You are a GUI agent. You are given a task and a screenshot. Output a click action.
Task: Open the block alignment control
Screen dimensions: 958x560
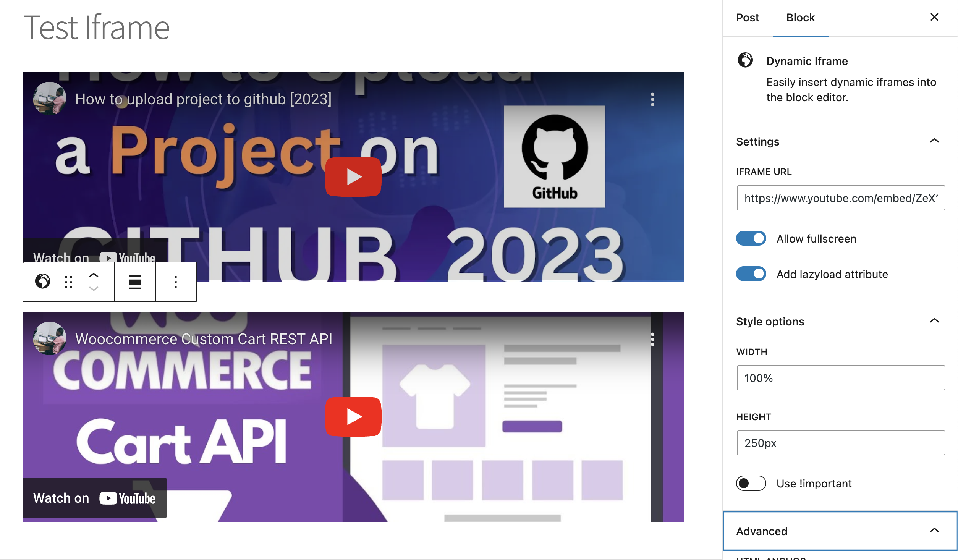[135, 282]
